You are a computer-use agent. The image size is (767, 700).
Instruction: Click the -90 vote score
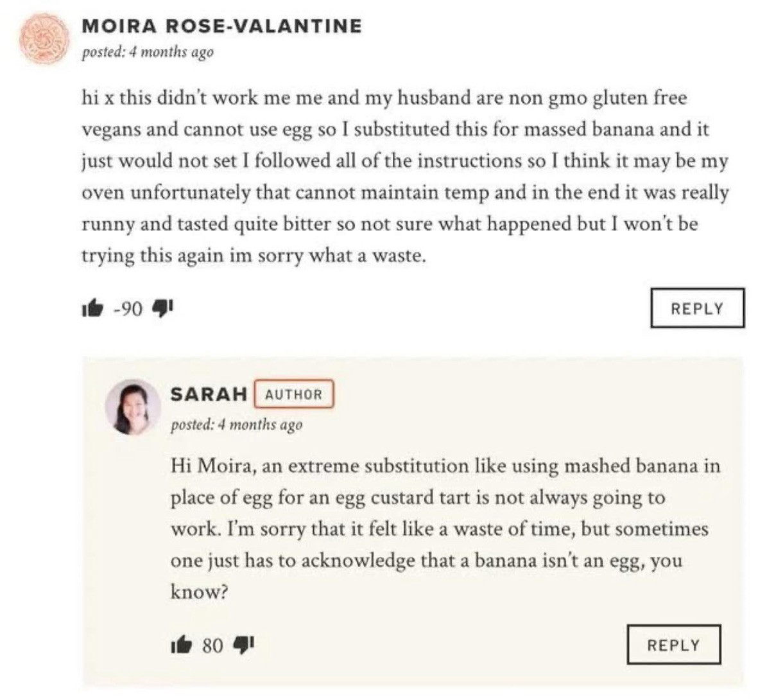point(128,309)
